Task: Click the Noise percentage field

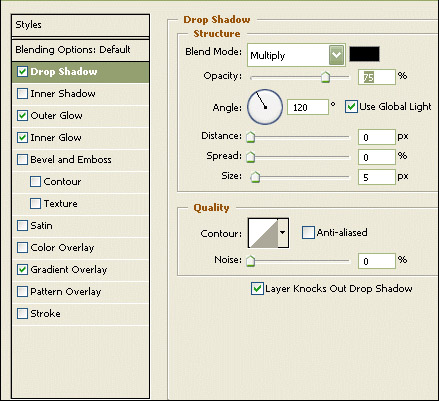Action: pos(377,261)
